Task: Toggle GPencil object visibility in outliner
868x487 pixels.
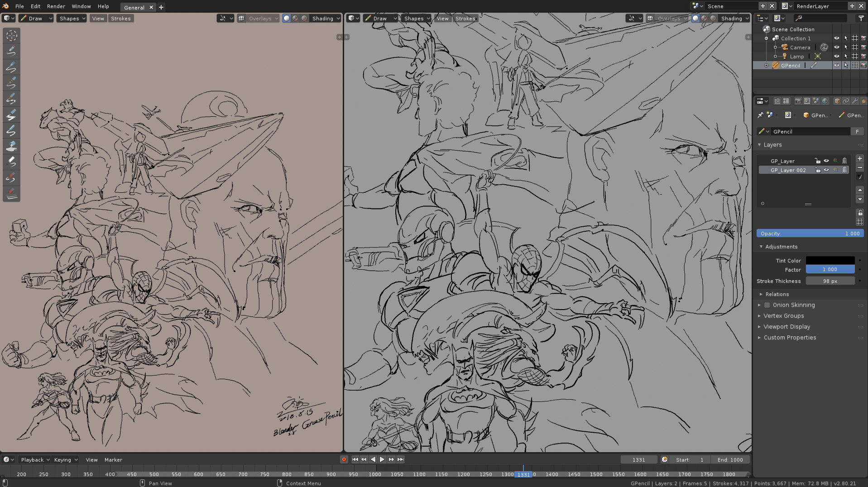Action: coord(837,66)
